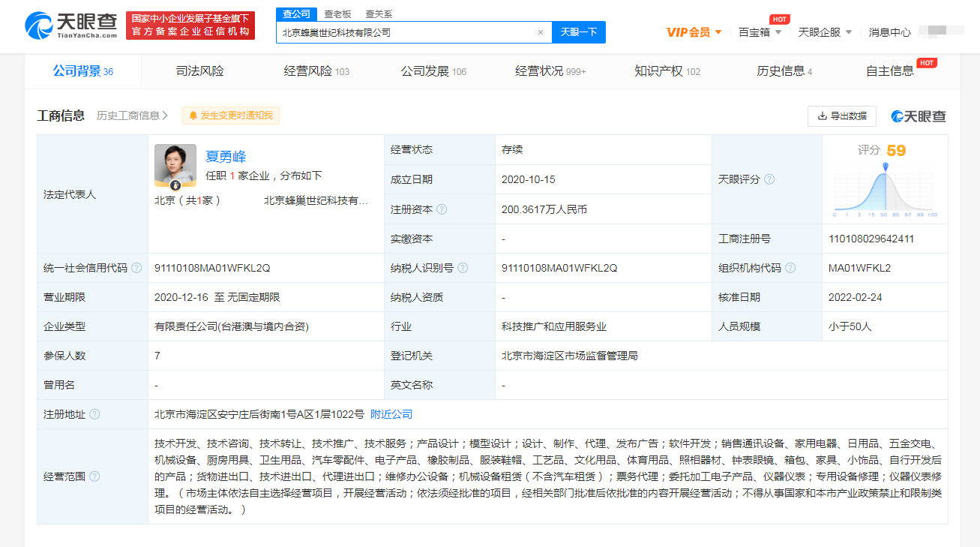Open legal representative 夏勇峰 profile link
This screenshot has width=980, height=547.
coord(226,157)
